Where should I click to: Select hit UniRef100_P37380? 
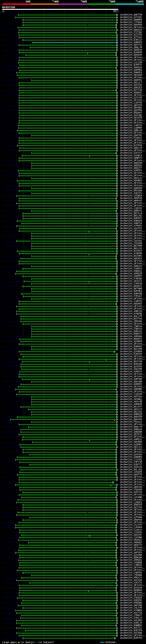(131, 32)
